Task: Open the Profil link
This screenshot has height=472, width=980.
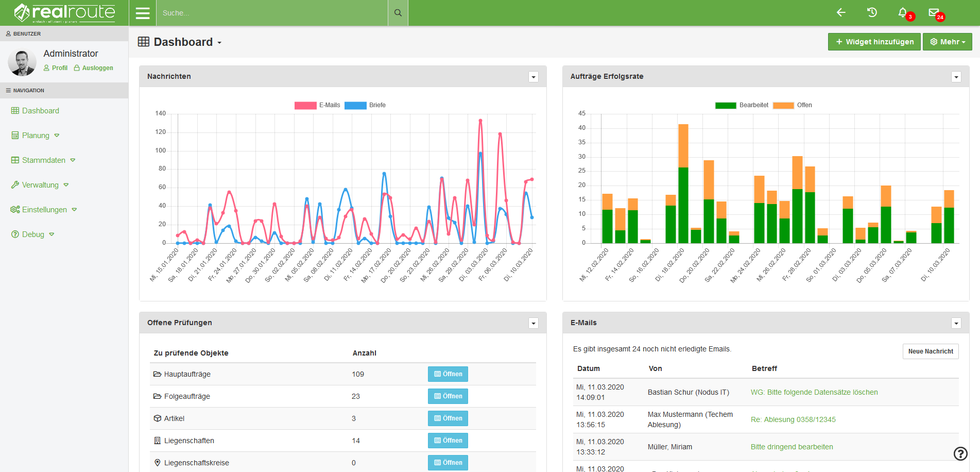Action: (x=56, y=68)
